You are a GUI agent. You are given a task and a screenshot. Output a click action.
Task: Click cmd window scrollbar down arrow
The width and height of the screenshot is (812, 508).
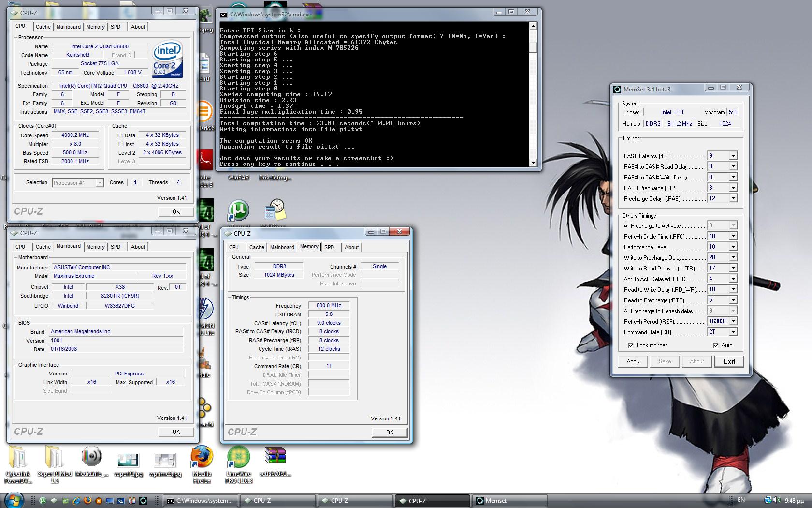click(x=533, y=163)
